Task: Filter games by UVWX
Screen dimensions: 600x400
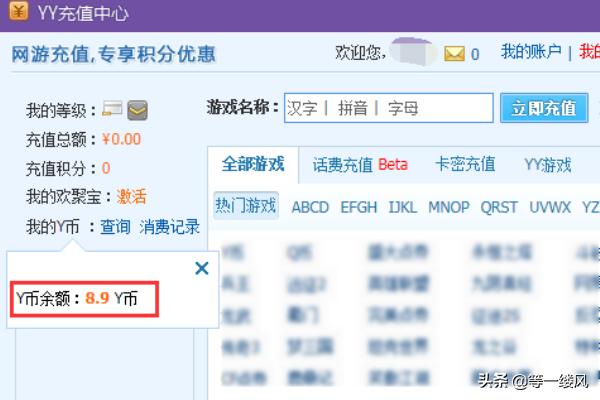Action: coord(550,207)
